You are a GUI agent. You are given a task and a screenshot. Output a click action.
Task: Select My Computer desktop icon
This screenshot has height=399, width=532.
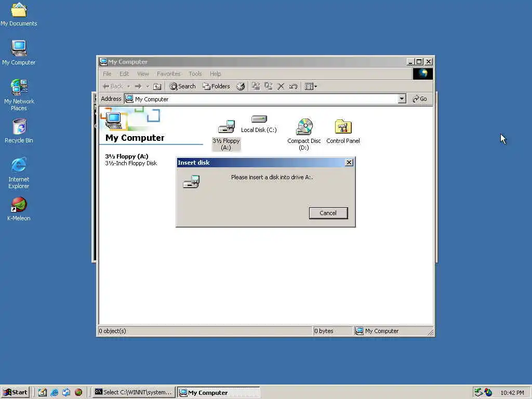(x=19, y=52)
